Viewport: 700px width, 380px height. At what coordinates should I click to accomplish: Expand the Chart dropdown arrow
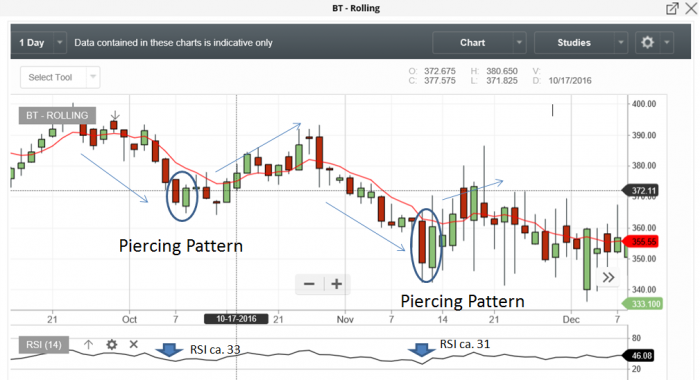click(519, 43)
